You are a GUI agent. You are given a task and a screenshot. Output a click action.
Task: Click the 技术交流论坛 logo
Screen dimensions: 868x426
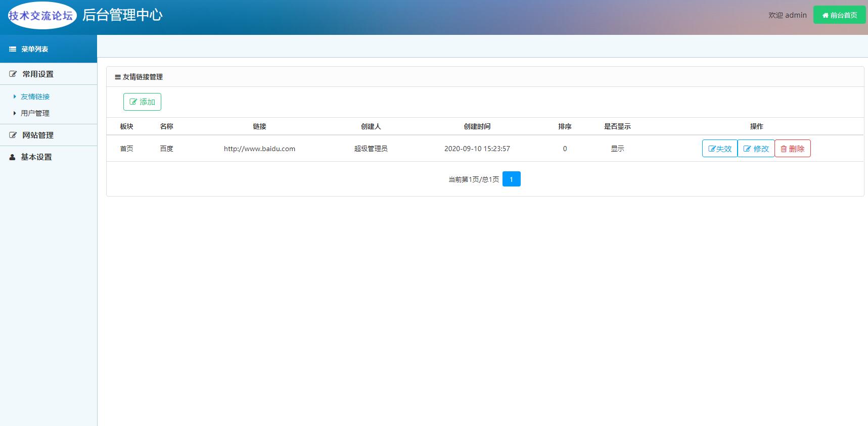(41, 15)
